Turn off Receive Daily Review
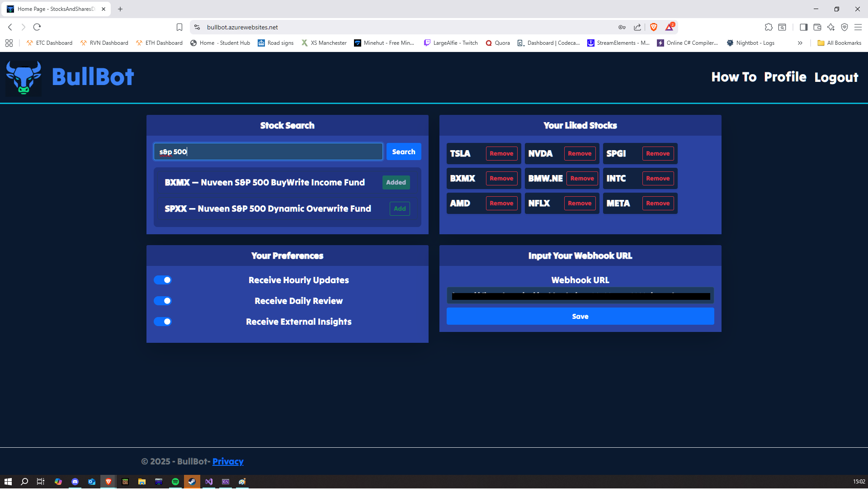Viewport: 868px width, 502px height. (x=163, y=300)
